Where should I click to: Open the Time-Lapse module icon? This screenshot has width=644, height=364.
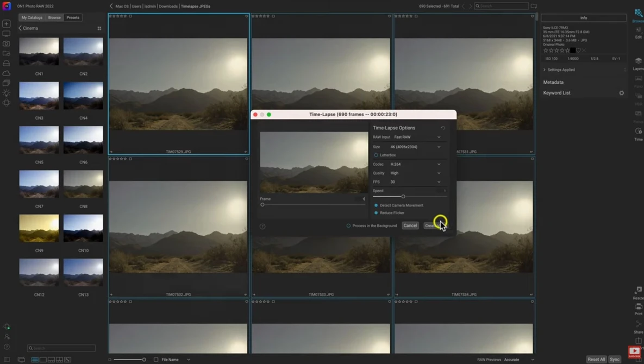click(638, 131)
